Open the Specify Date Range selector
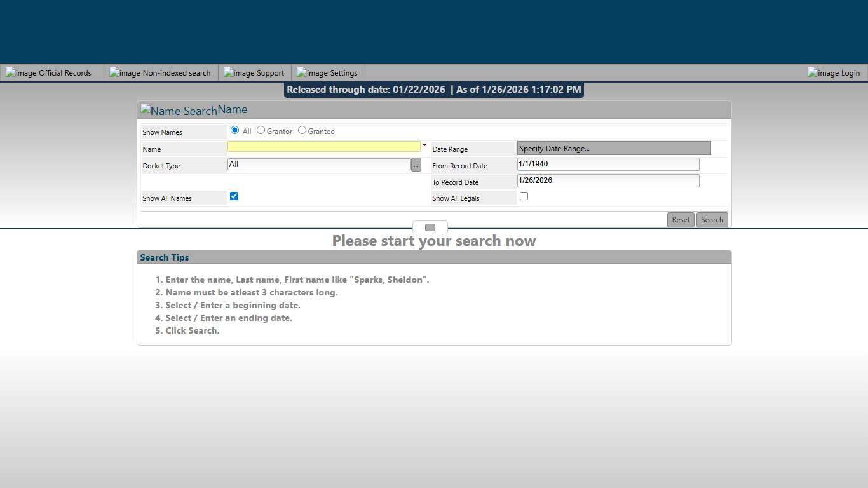Screen dimensions: 868x488 [613, 147]
